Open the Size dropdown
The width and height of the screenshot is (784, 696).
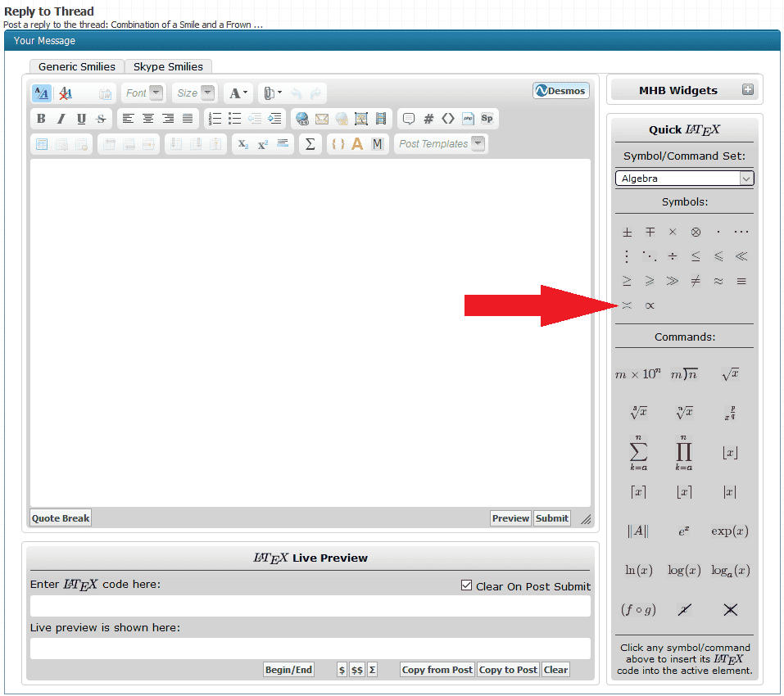point(195,93)
